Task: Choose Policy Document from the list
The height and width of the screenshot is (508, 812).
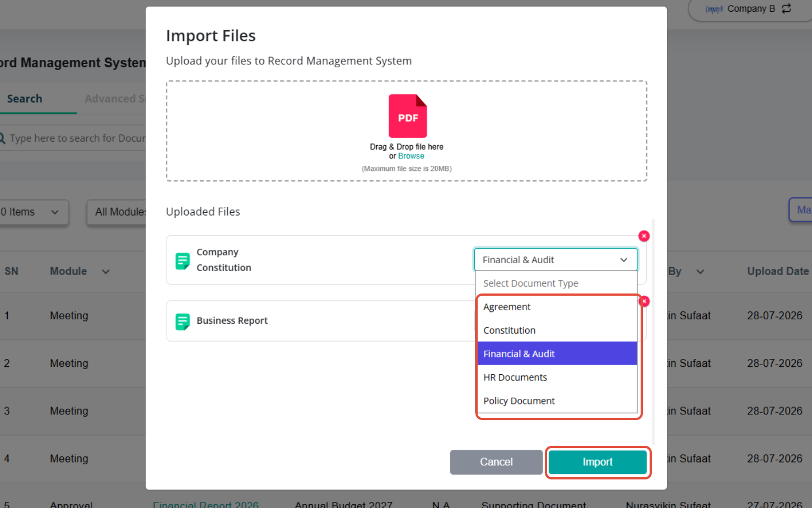Action: tap(557, 401)
